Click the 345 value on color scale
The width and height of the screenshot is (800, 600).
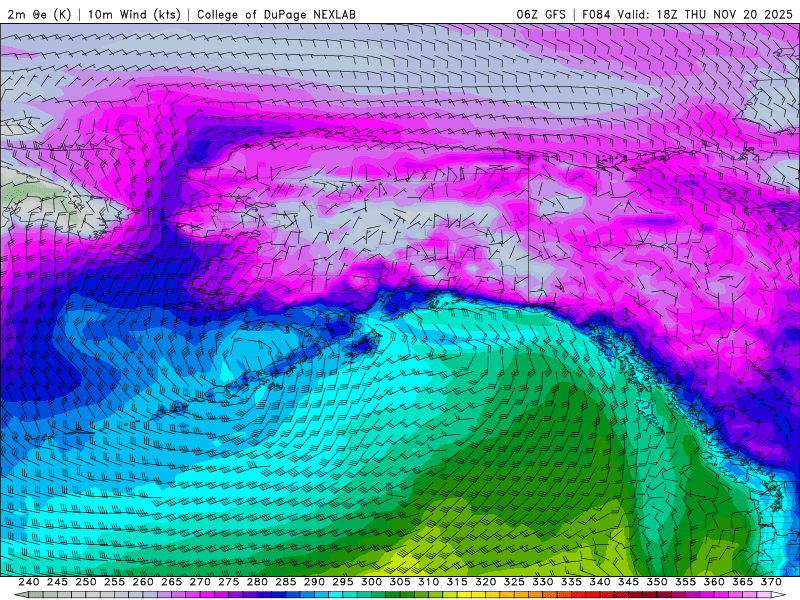point(629,582)
